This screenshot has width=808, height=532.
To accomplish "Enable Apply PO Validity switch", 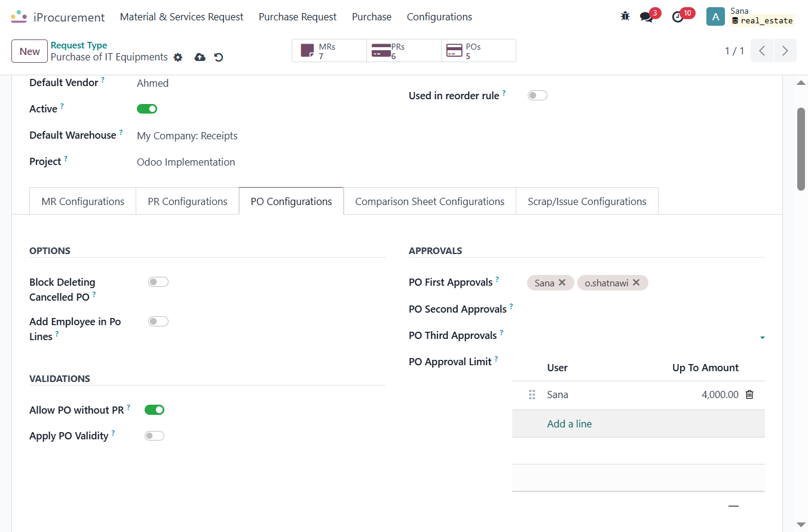I will click(x=154, y=436).
